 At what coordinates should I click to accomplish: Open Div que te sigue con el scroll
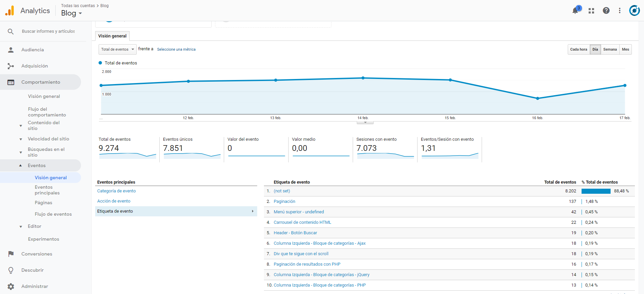[301, 254]
